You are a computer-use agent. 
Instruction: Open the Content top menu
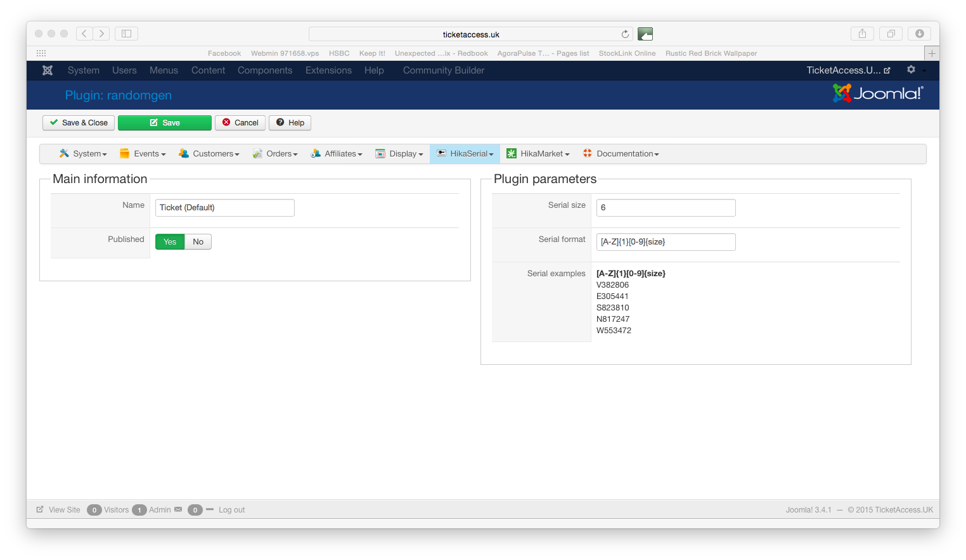point(208,70)
